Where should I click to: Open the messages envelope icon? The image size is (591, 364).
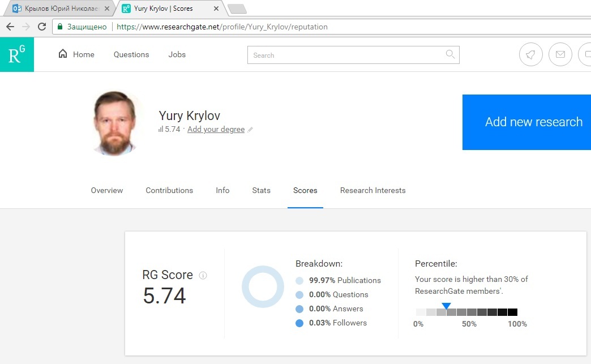click(x=560, y=55)
